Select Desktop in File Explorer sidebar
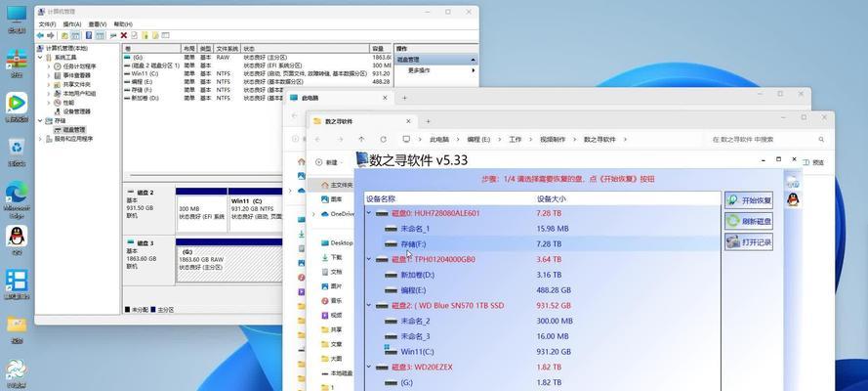 pos(337,242)
